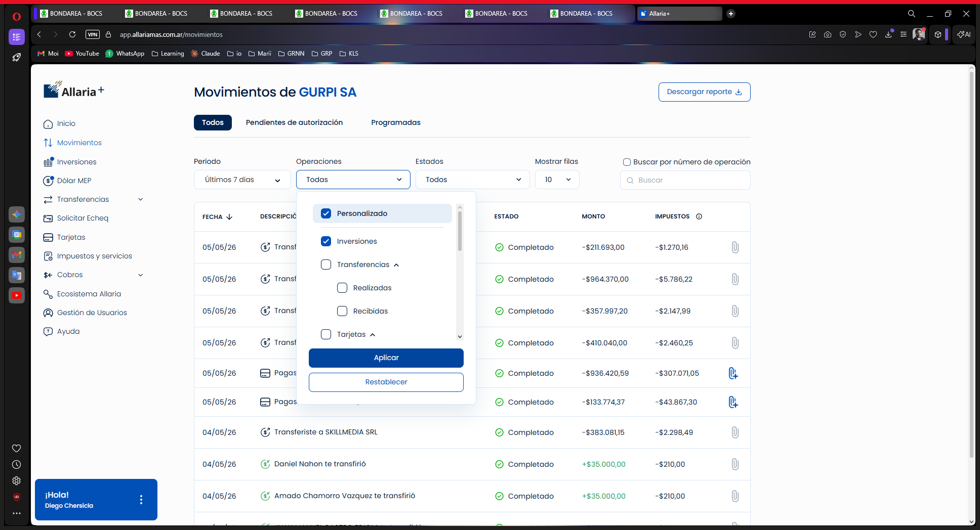Uncheck the Inversiones checkbox

pos(326,241)
